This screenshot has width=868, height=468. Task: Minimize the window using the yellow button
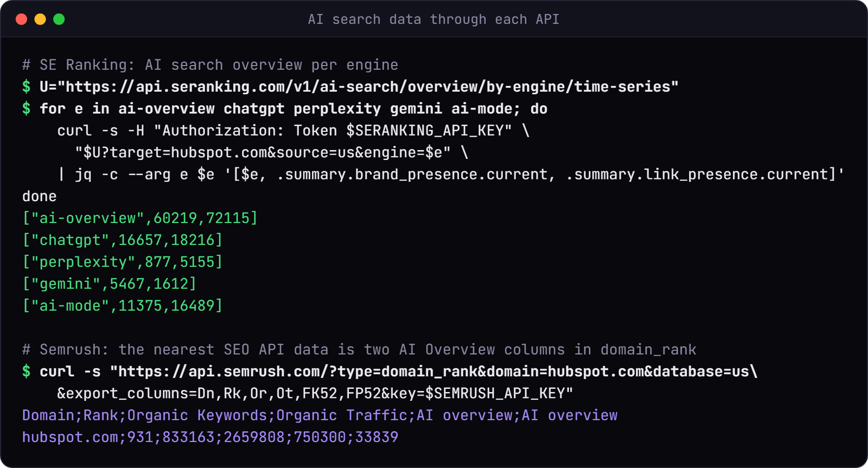pos(40,20)
